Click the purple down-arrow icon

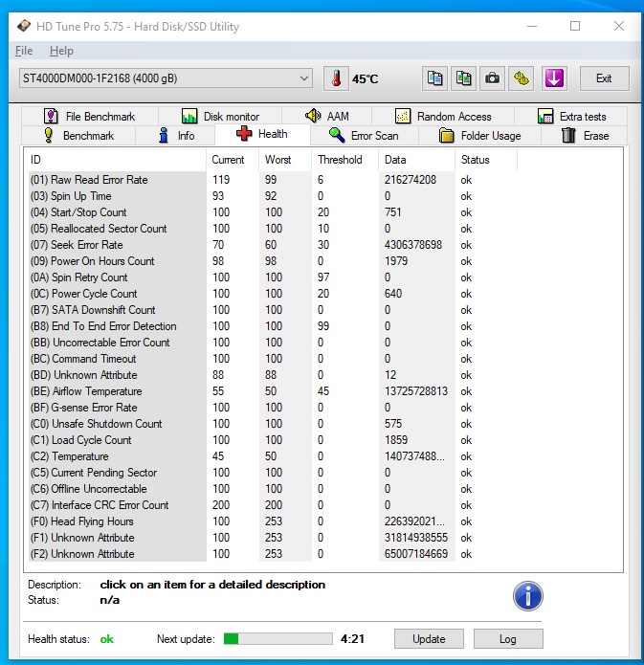coord(554,78)
